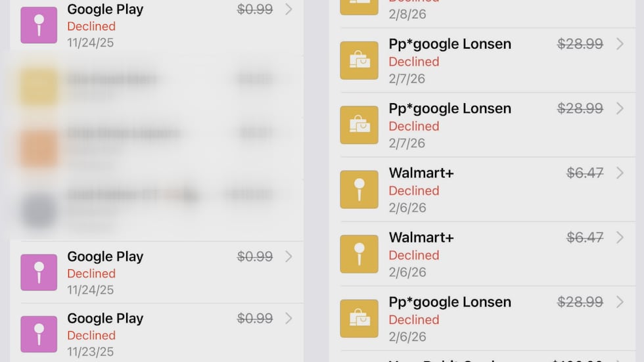This screenshot has height=362, width=644.
Task: Tap the first Walmart+ pin icon
Action: coord(359,189)
